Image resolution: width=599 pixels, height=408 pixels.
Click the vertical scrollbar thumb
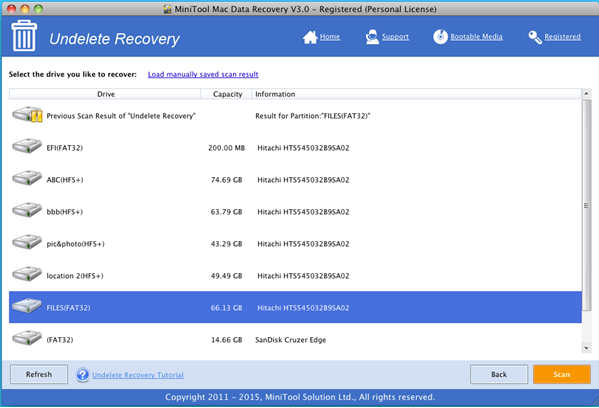click(x=586, y=206)
